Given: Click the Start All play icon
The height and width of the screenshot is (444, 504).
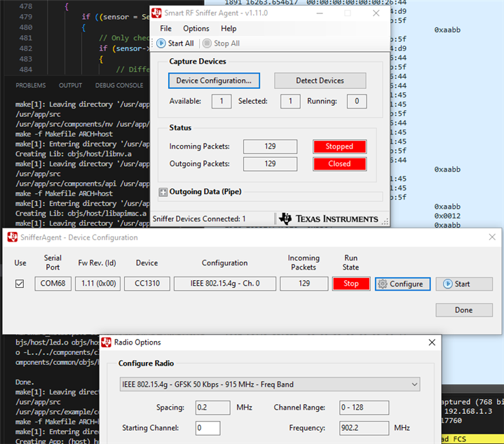Looking at the screenshot, I should coord(161,43).
